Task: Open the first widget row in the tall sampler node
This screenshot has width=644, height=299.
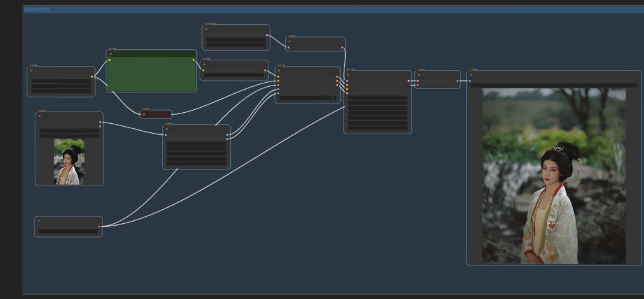Action: (x=377, y=98)
